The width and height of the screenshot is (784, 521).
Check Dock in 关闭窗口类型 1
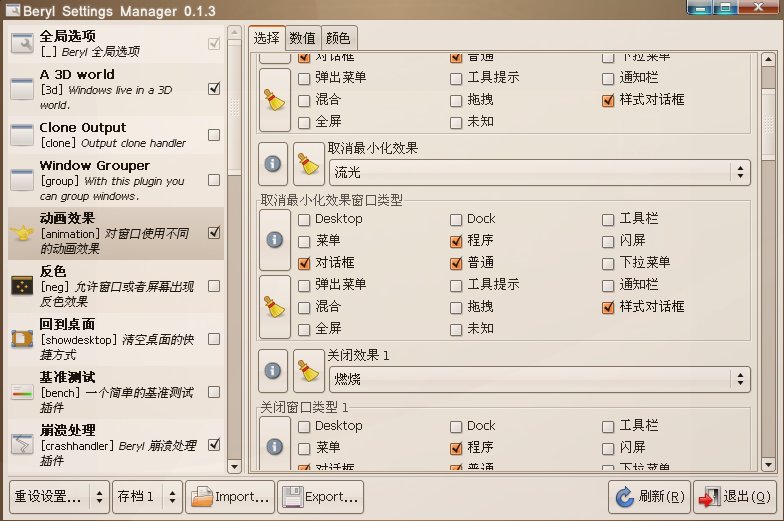tap(456, 426)
